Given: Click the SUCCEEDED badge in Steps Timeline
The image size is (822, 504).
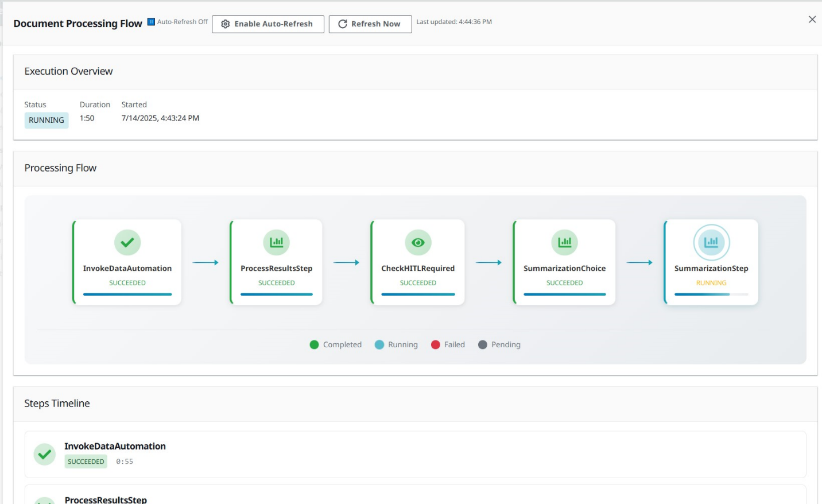Looking at the screenshot, I should [86, 462].
